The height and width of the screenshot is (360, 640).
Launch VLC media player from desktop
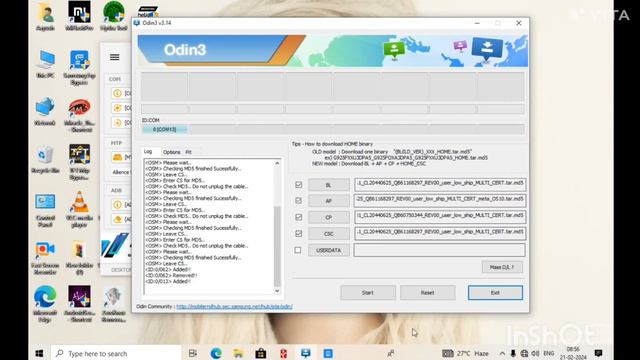[79, 210]
